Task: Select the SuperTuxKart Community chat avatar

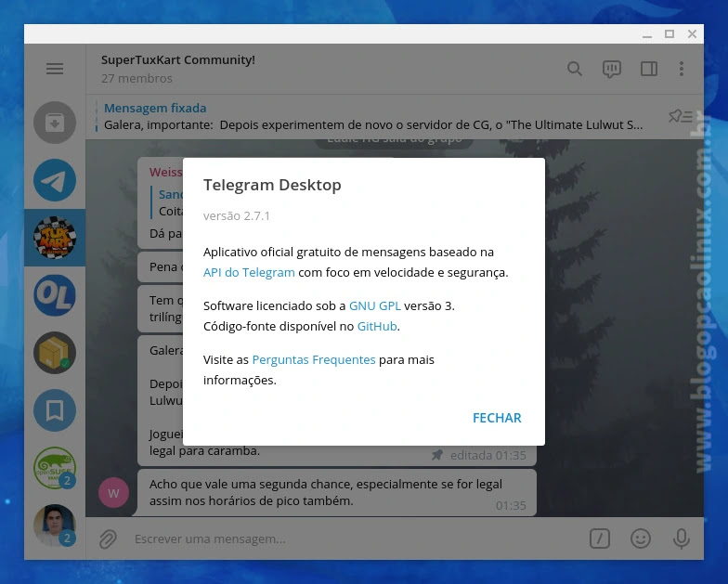Action: [x=55, y=238]
